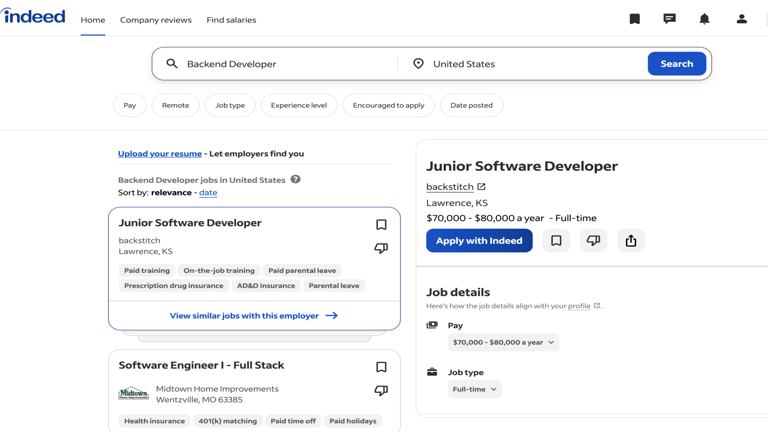Viewport: 768px width, 432px height.
Task: Open saved jobs bookmark in header
Action: coord(634,19)
